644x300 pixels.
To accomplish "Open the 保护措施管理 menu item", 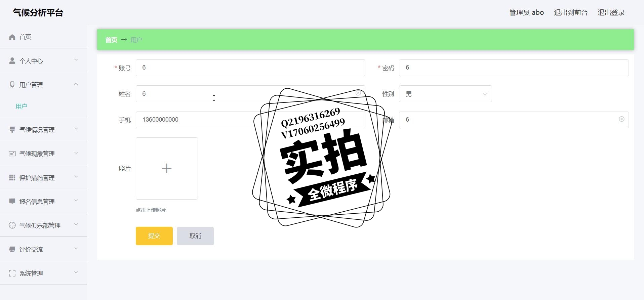I will [43, 177].
